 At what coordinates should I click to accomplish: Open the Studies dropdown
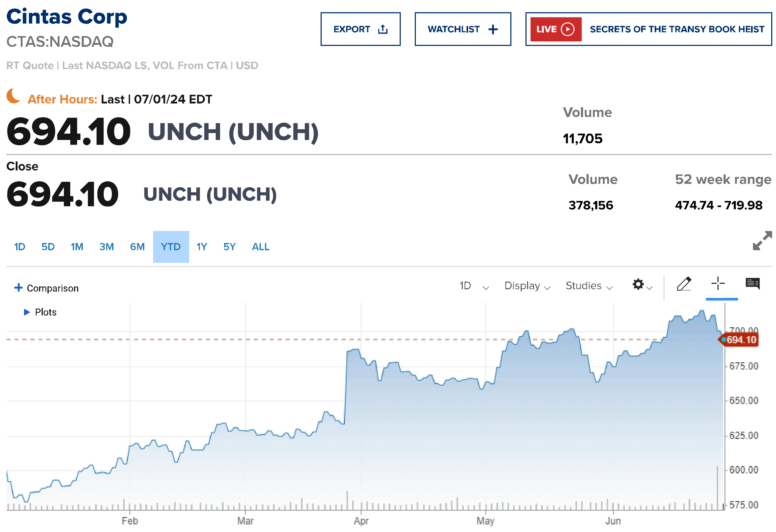[x=589, y=286]
